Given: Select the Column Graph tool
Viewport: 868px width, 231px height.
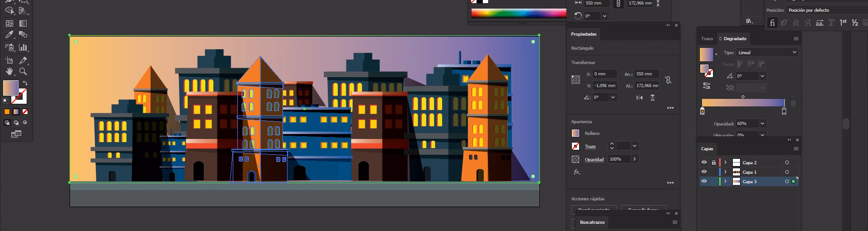Looking at the screenshot, I should [x=23, y=47].
